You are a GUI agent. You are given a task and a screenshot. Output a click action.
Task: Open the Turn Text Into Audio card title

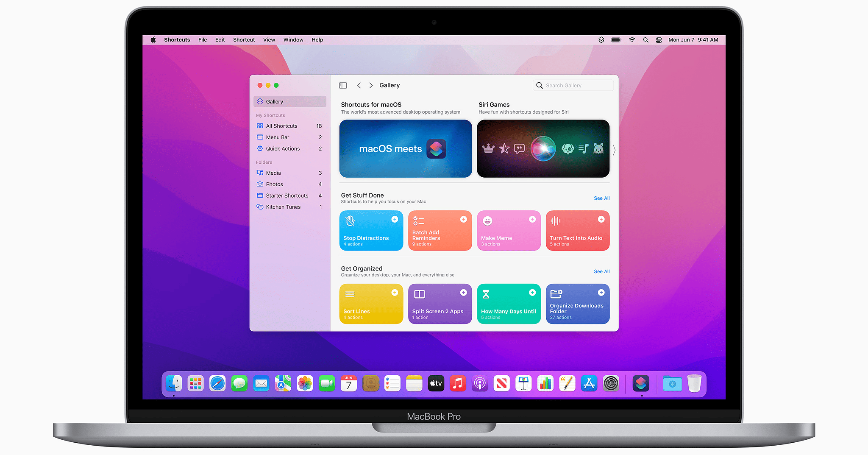click(576, 238)
